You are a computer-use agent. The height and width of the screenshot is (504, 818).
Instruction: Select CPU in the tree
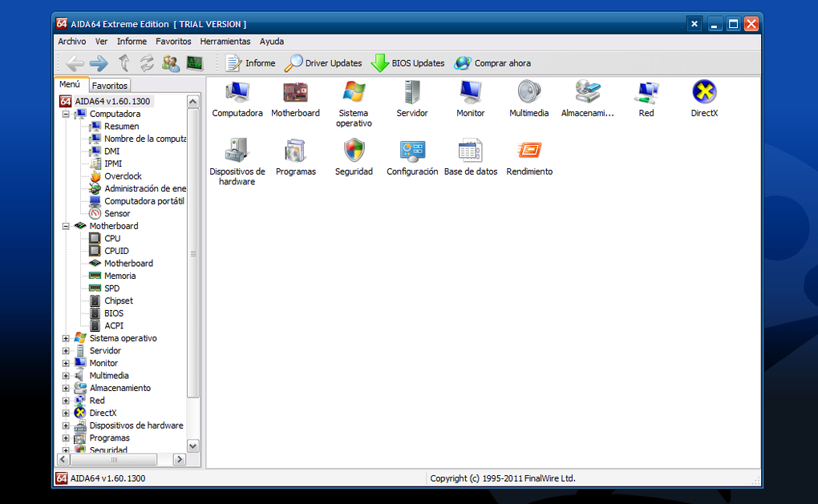pos(112,238)
